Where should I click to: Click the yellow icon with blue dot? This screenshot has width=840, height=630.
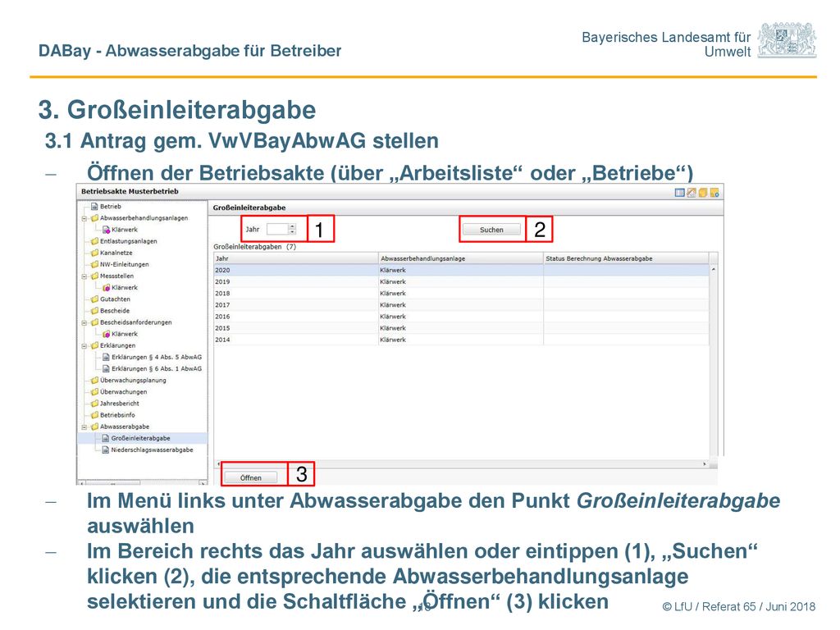tap(714, 192)
